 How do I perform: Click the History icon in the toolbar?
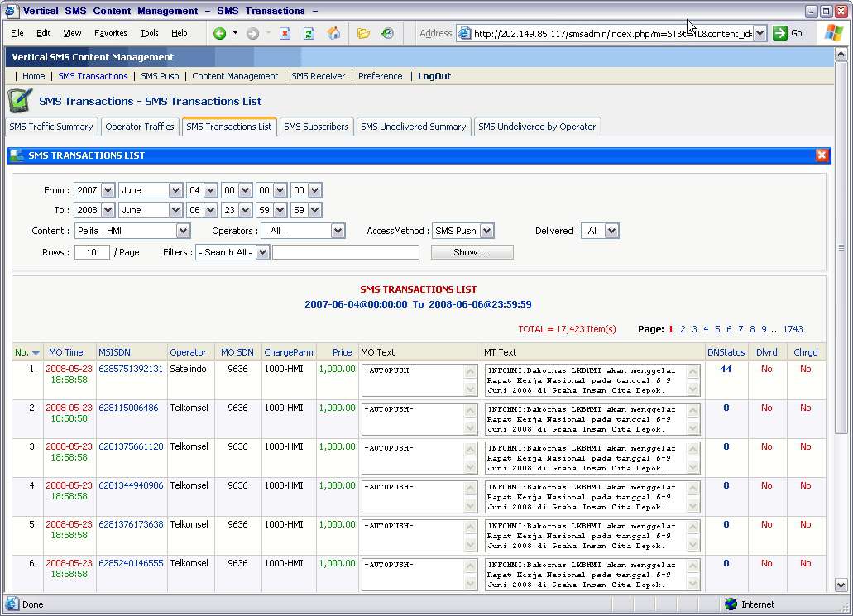(387, 34)
